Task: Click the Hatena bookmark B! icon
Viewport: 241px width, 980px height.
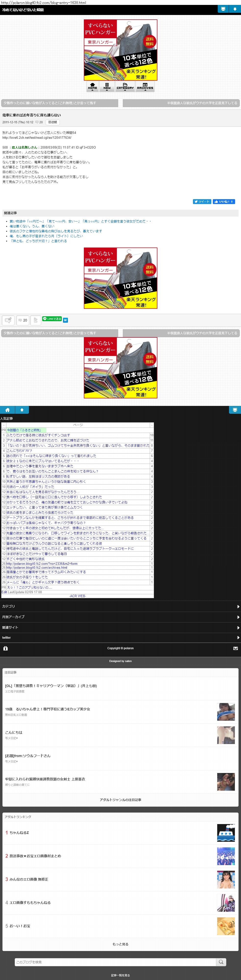Action: point(65,320)
